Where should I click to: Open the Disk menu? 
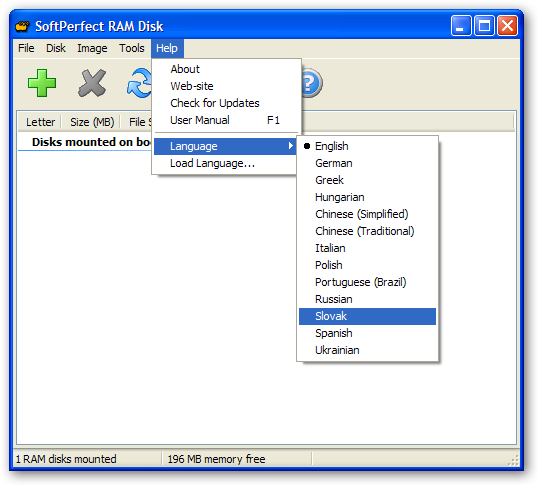pos(56,48)
